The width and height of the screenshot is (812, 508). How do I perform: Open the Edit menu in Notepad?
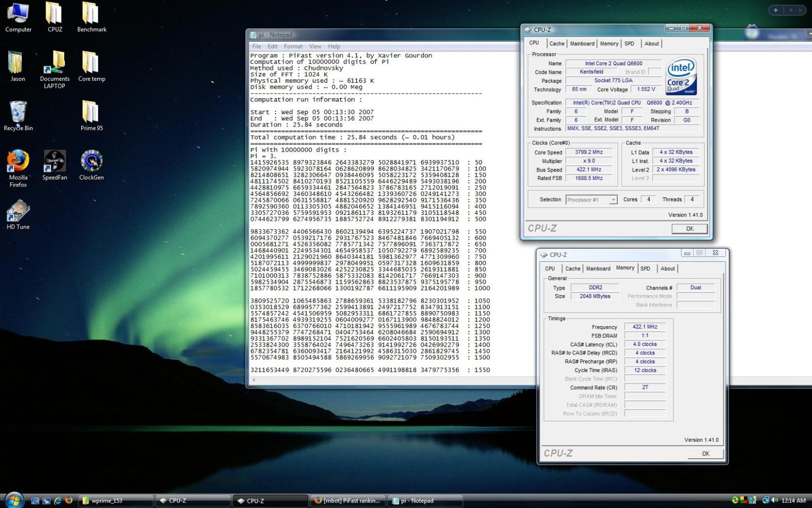272,46
